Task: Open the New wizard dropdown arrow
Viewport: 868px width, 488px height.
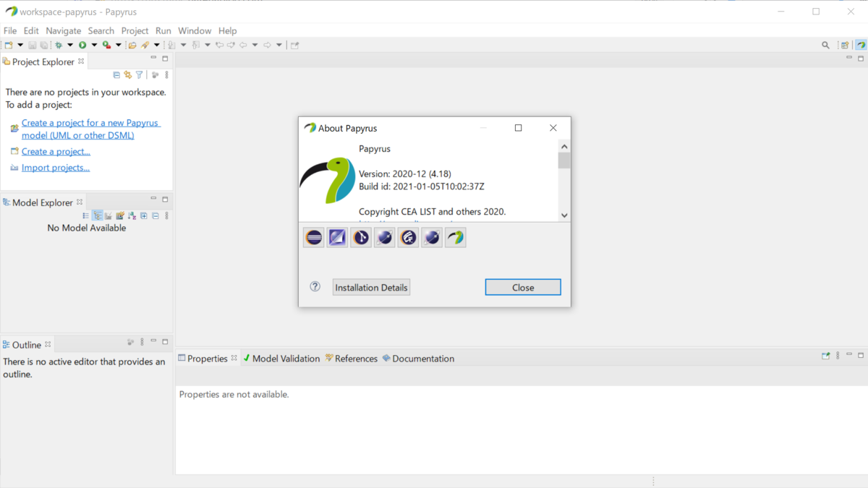Action: pos(20,45)
